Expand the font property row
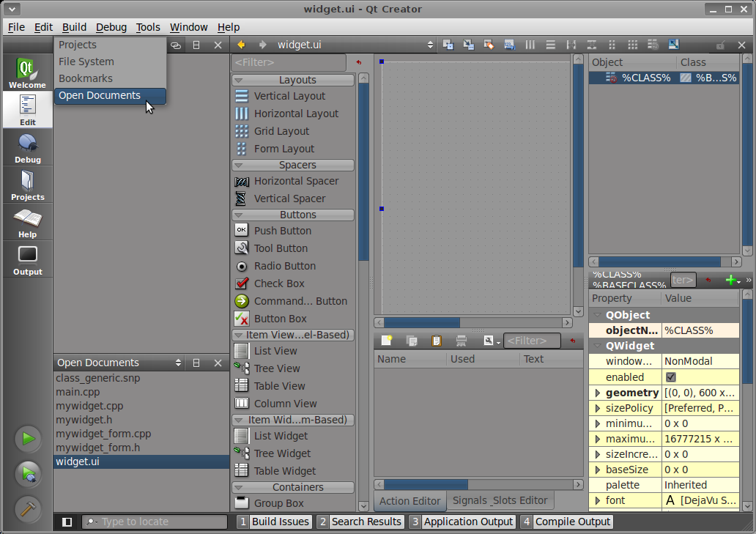 (598, 500)
